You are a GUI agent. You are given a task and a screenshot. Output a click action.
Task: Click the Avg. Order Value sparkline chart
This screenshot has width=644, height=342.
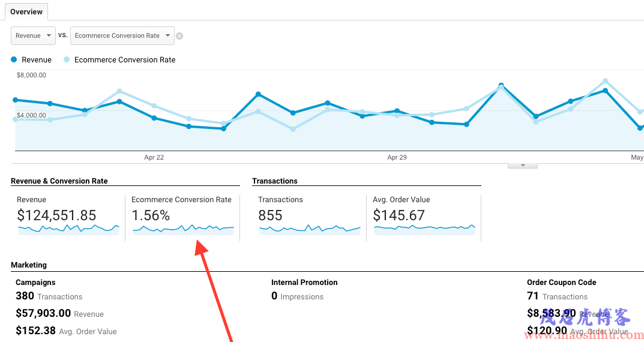(425, 229)
